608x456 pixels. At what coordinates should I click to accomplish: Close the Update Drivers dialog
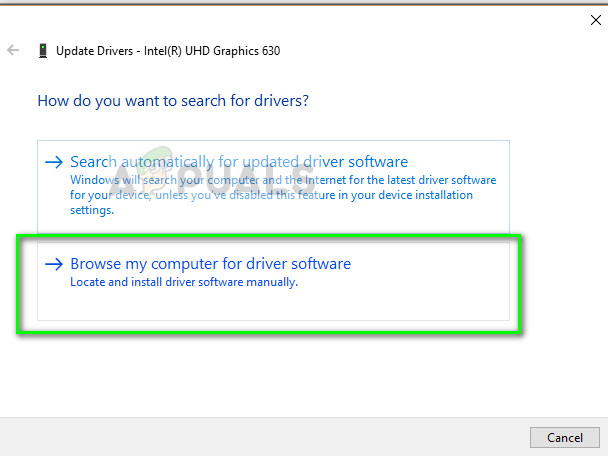596,20
